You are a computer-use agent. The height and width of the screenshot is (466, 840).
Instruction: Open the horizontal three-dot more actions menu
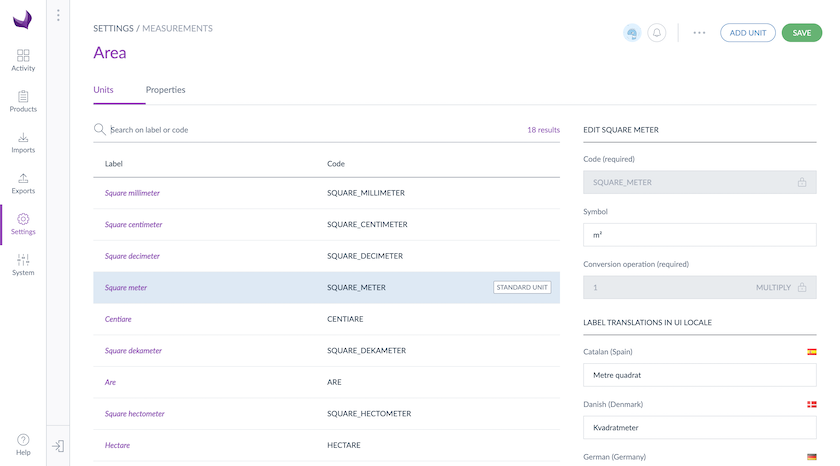[699, 33]
